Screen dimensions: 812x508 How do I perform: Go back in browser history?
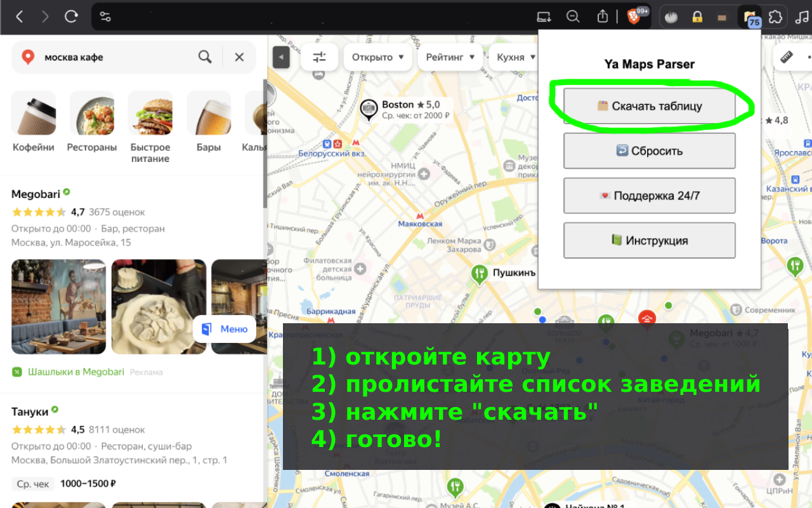click(x=19, y=17)
